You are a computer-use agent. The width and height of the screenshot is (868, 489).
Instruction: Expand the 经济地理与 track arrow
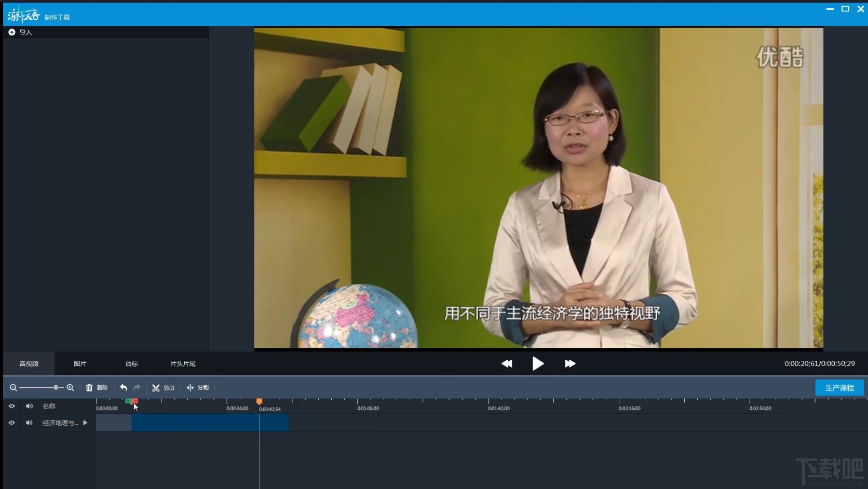(85, 423)
